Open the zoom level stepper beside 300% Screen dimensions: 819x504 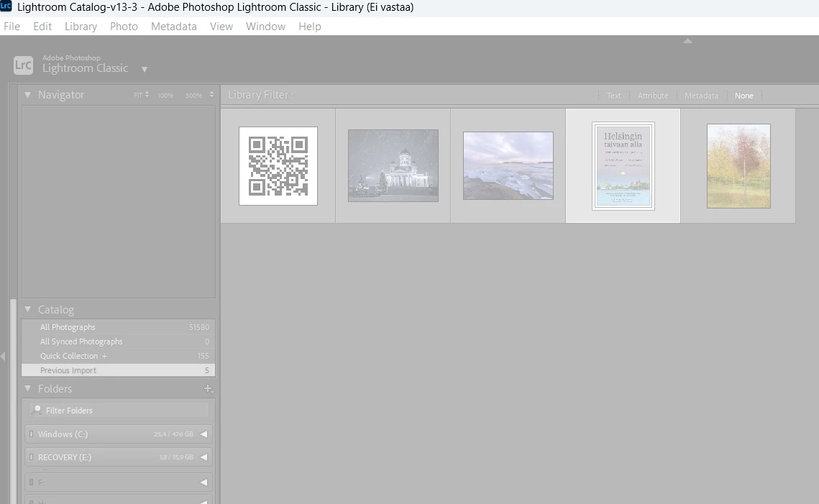(x=211, y=94)
